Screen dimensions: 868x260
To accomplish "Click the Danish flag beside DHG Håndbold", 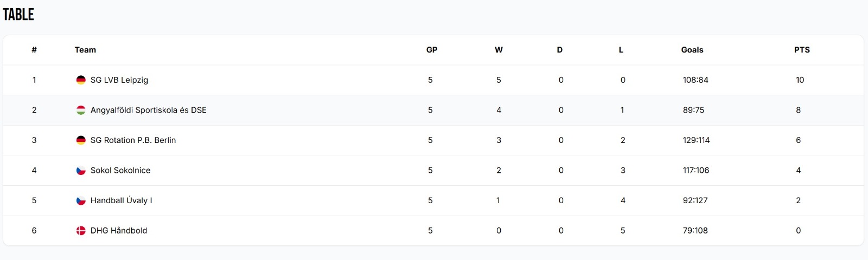I will 81,231.
